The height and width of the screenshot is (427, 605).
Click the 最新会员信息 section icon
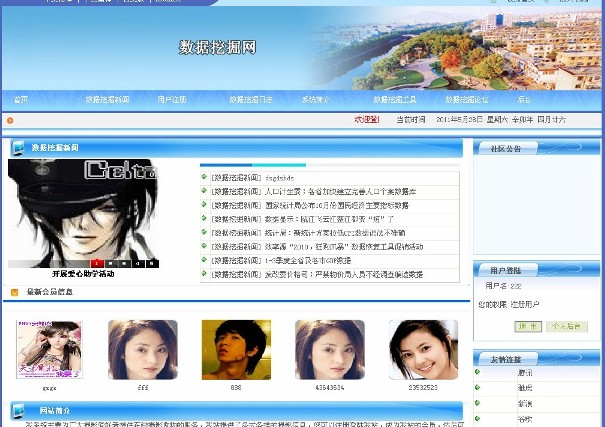pyautogui.click(x=14, y=292)
